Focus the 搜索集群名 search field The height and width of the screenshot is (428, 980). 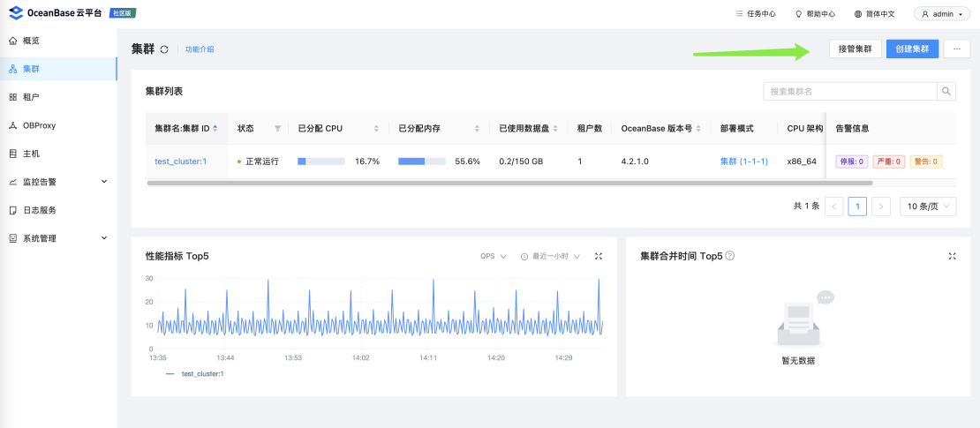[850, 91]
